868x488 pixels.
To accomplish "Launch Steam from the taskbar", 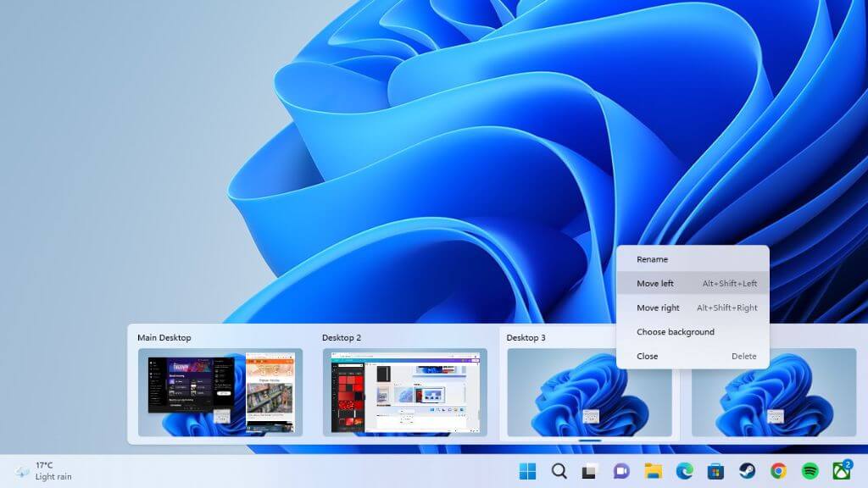I will [x=747, y=471].
